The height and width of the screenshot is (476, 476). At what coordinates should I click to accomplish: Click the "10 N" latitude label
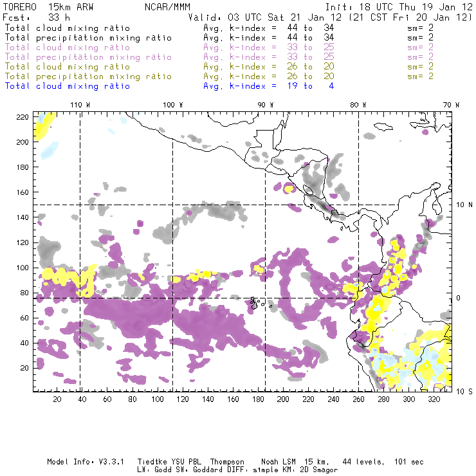coord(464,205)
